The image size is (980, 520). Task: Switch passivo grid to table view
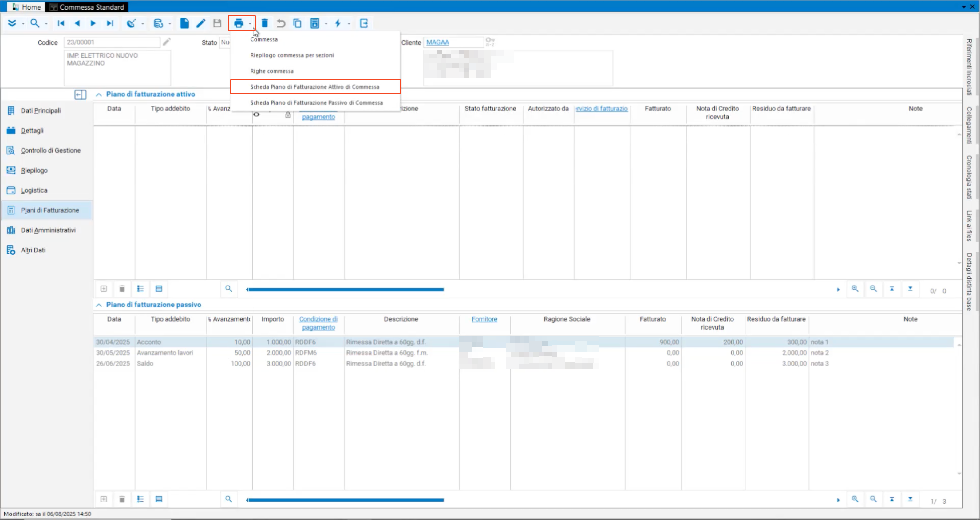tap(159, 499)
